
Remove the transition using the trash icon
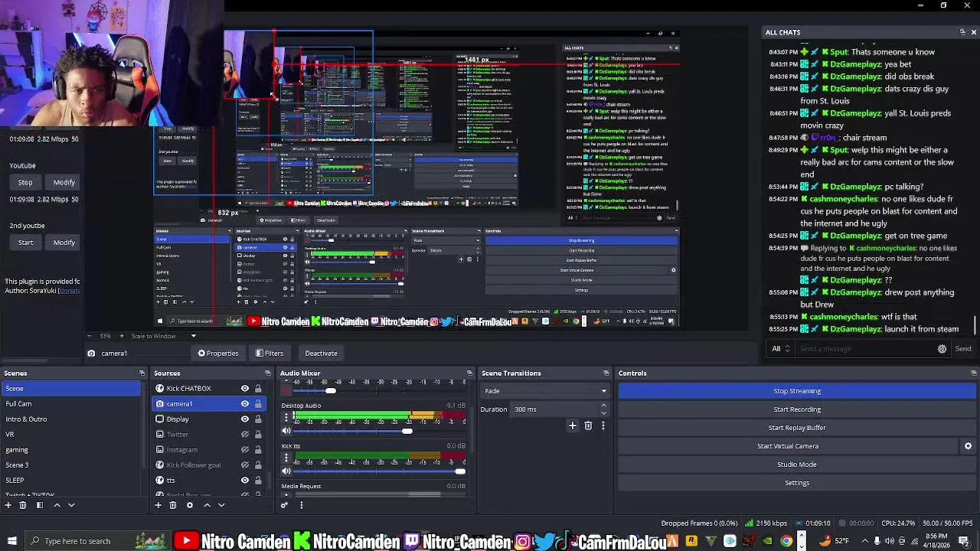[588, 425]
